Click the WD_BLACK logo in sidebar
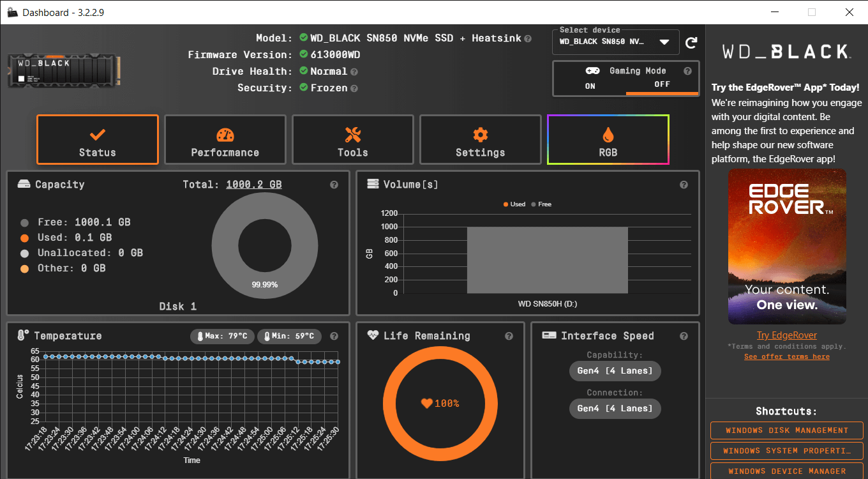 (786, 51)
